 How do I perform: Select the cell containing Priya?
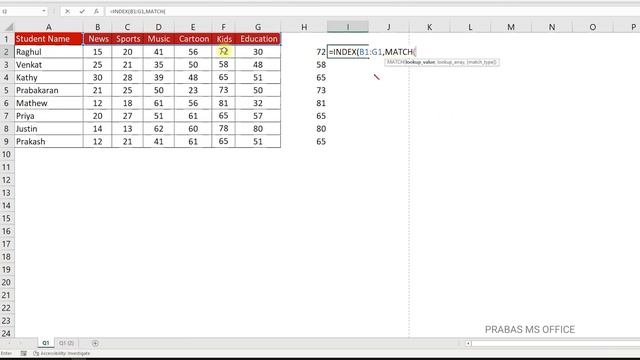(49, 116)
